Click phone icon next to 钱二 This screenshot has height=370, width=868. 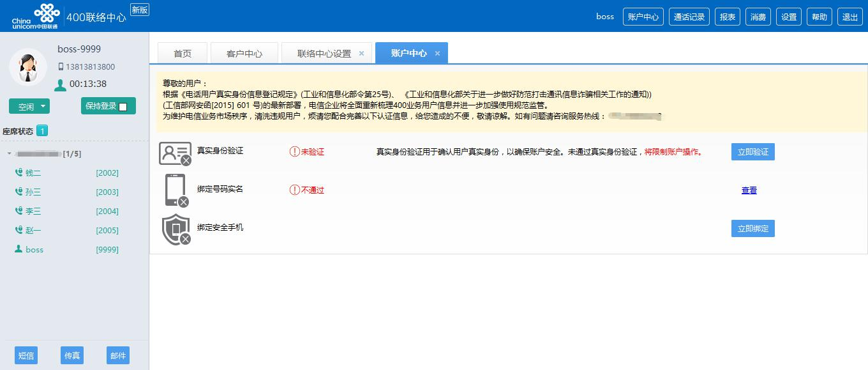pyautogui.click(x=19, y=173)
